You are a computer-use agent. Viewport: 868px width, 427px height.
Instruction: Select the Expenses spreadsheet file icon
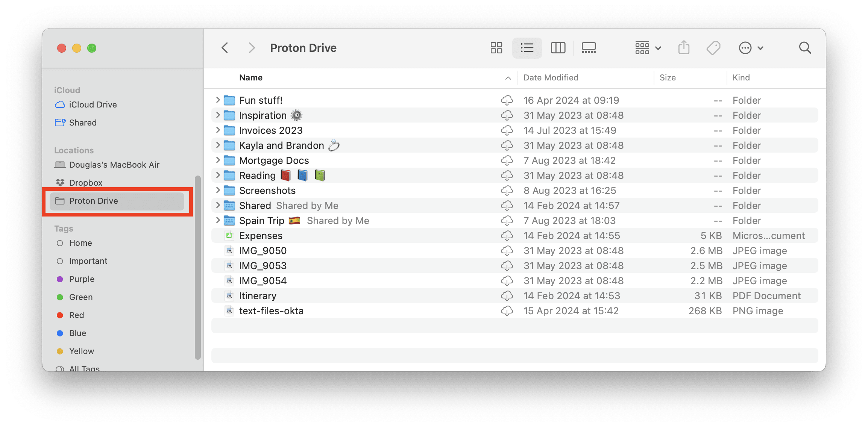click(229, 236)
